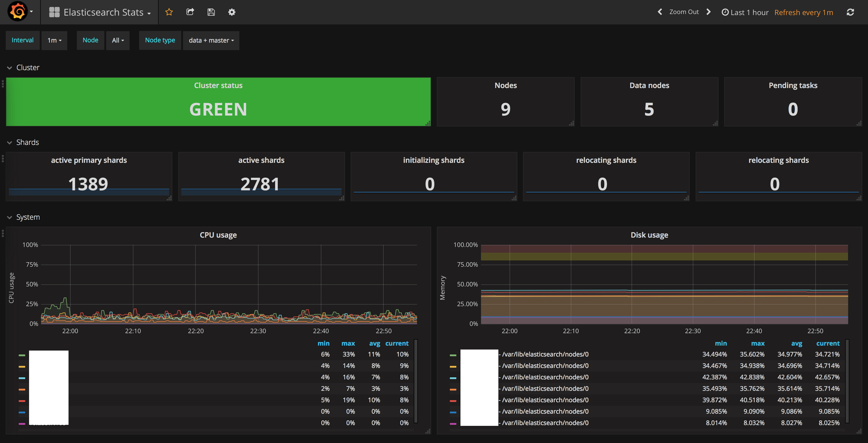Click the save dashboard floppy icon
868x443 pixels.
coord(211,12)
